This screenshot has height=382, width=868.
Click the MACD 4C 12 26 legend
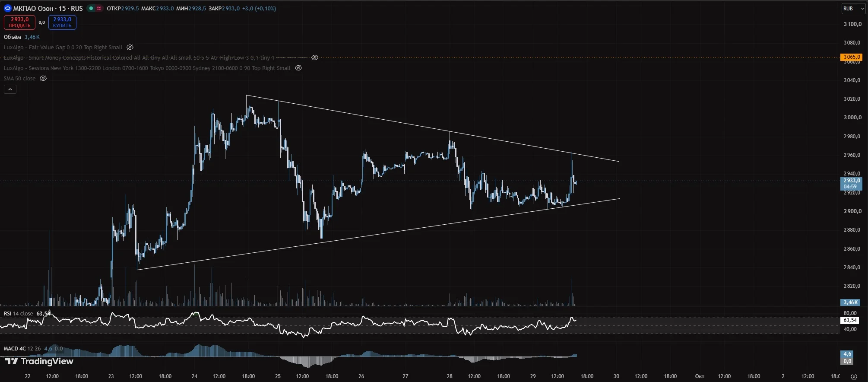coord(22,348)
